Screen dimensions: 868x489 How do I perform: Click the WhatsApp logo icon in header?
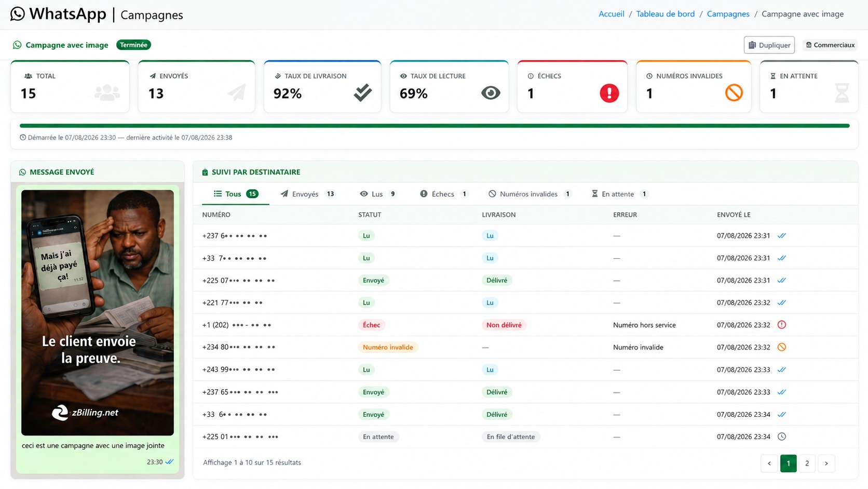point(18,14)
